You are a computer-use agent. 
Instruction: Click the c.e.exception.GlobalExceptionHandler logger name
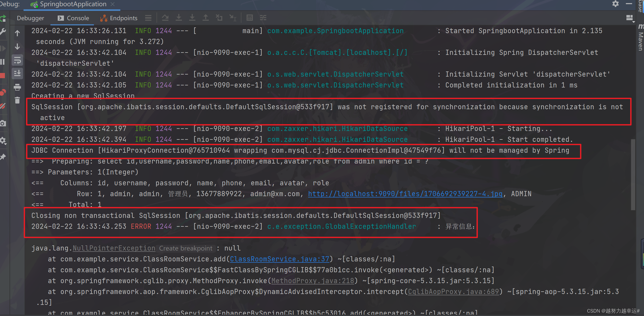(342, 226)
